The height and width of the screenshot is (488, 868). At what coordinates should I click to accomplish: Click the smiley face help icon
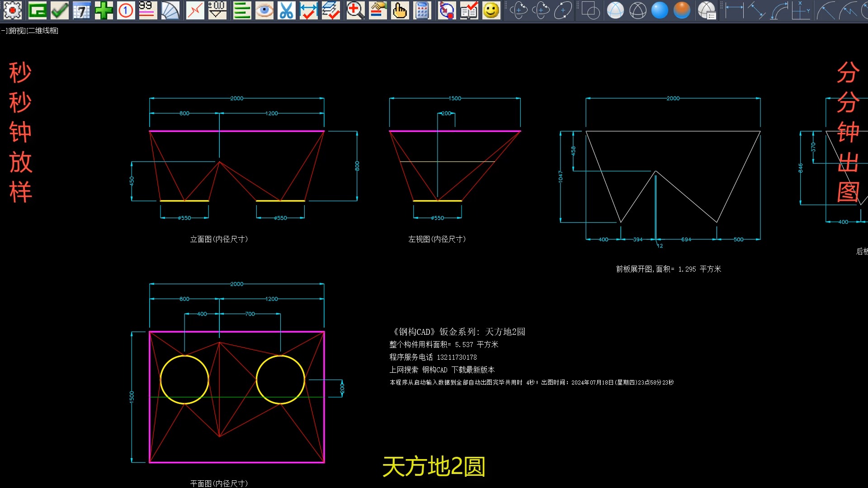tap(491, 10)
